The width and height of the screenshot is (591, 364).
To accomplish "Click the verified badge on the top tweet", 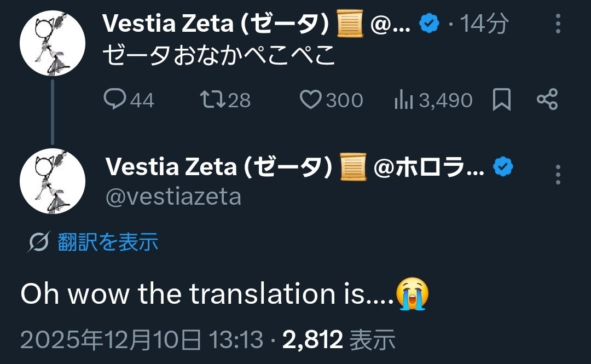I will 430,23.
